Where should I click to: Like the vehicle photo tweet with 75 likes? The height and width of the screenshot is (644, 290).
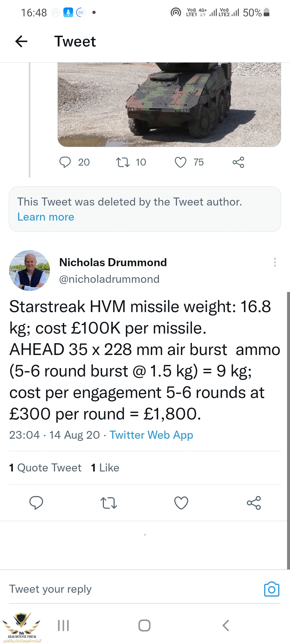tap(180, 162)
